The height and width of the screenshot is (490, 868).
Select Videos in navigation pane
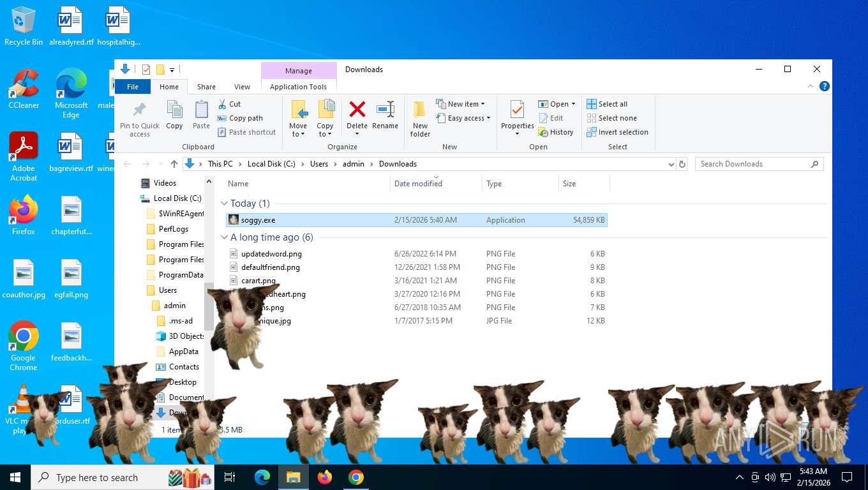[165, 183]
